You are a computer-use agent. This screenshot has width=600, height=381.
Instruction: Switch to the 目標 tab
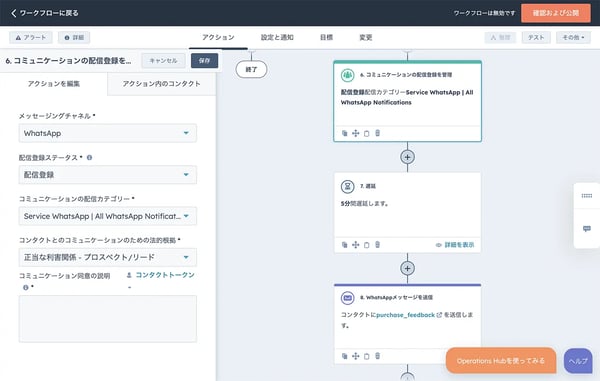[326, 37]
